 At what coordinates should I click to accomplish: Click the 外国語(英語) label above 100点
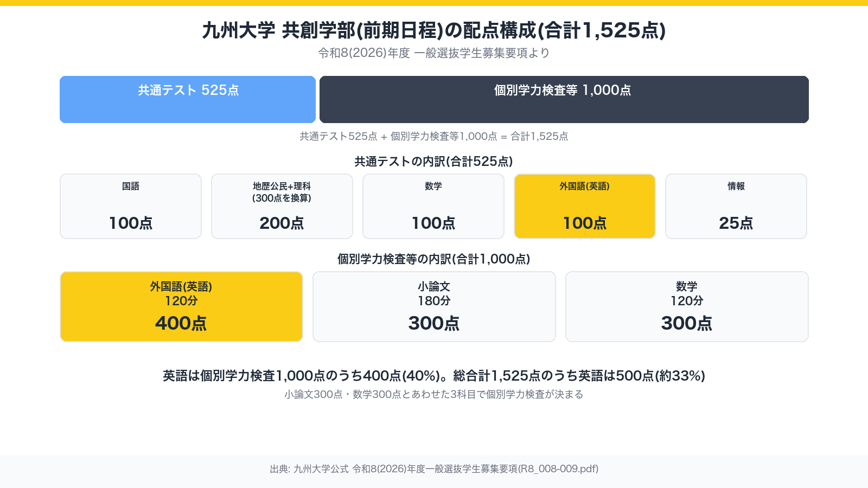pos(585,186)
